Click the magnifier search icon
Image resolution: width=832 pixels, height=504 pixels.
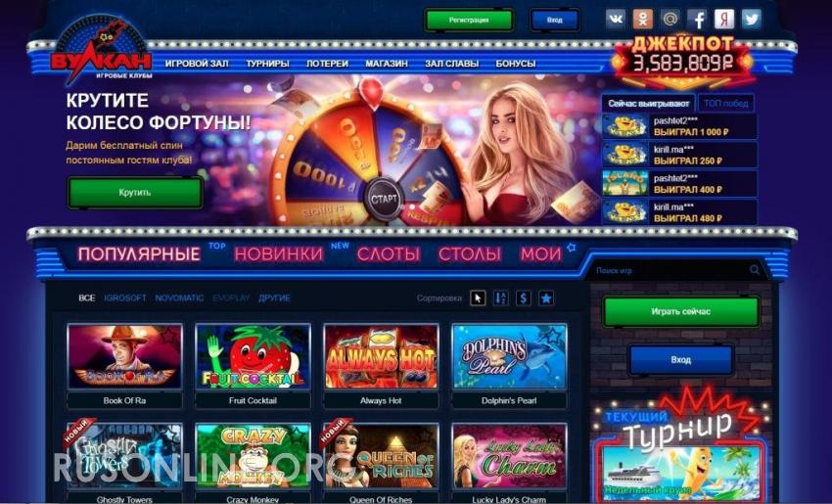point(755,270)
